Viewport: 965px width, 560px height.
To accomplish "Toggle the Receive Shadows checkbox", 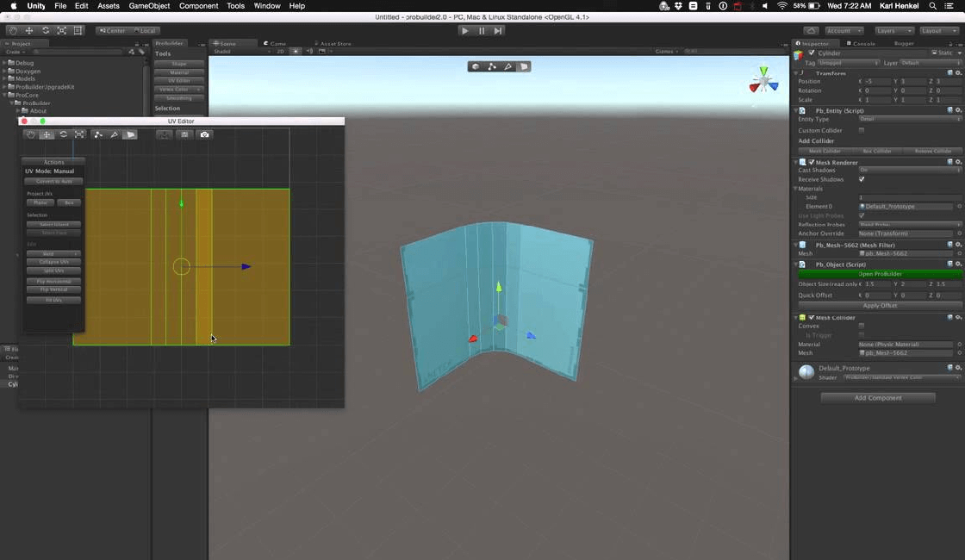I will click(862, 179).
